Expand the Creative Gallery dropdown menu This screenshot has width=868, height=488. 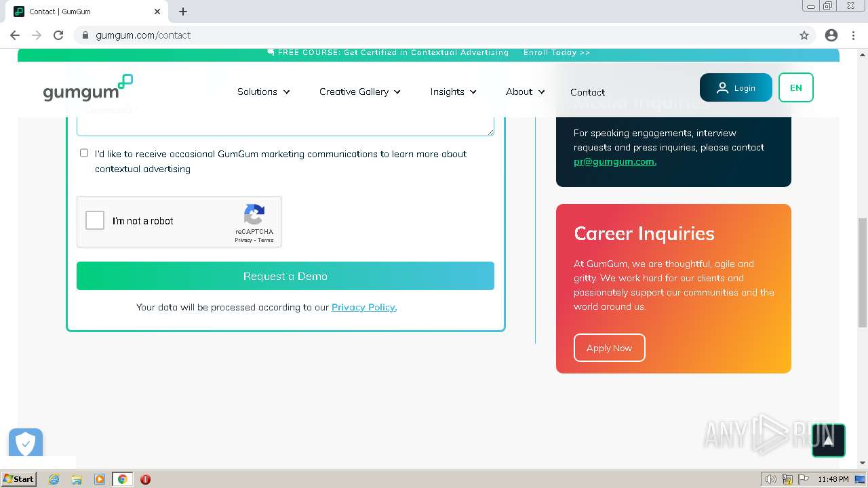(x=360, y=91)
